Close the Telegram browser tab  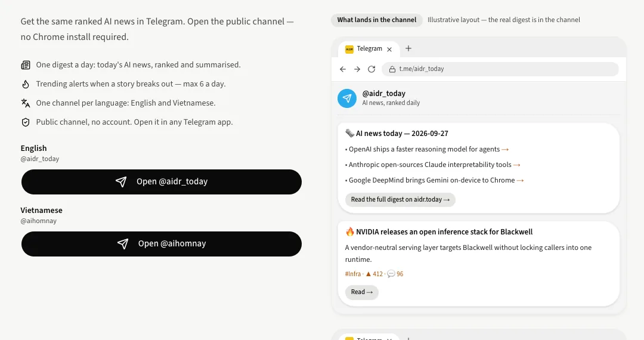(x=389, y=50)
